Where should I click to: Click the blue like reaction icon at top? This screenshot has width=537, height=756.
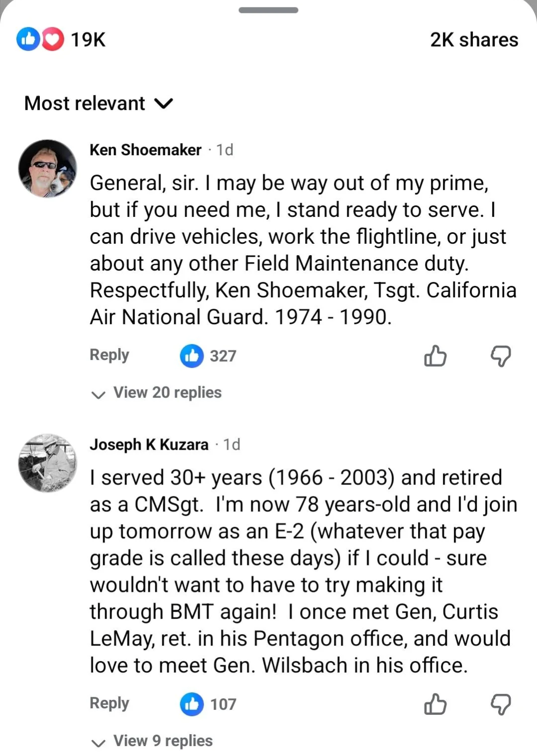pos(28,39)
